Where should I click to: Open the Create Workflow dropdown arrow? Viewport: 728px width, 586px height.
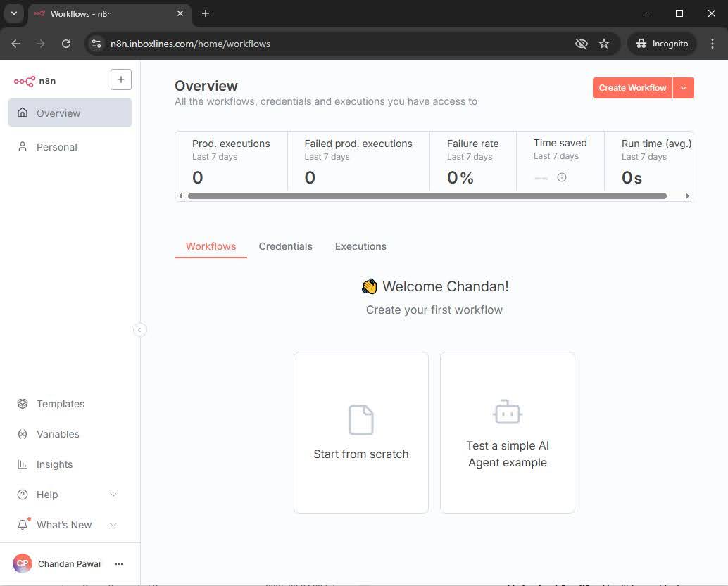point(684,88)
